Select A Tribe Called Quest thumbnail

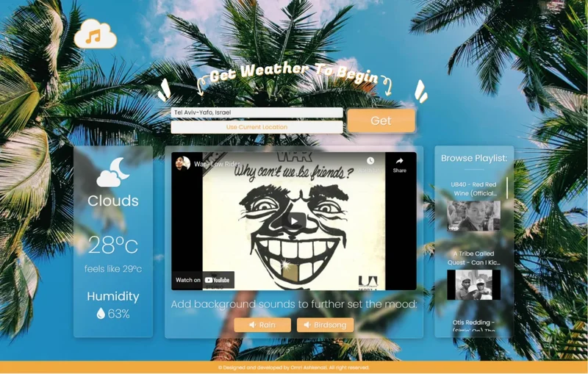click(473, 285)
